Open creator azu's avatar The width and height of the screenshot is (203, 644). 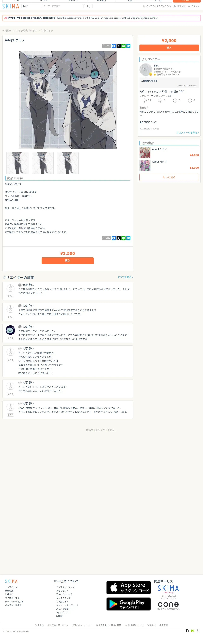coord(146,70)
